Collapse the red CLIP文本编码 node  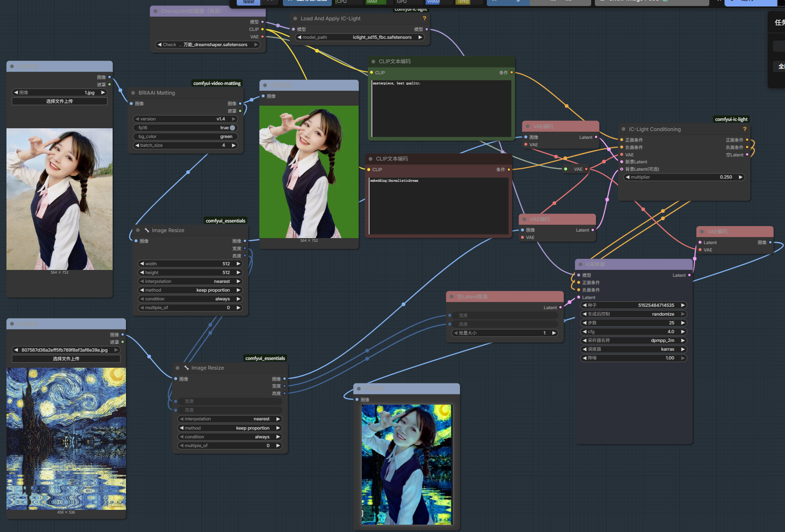coord(371,159)
